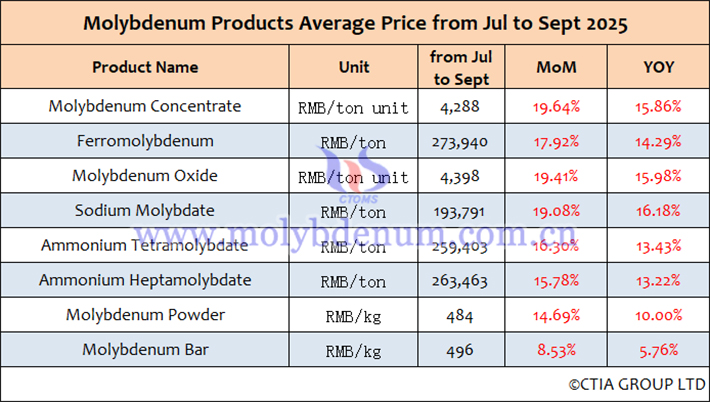Select the Sodium Molybdate product cell
710x402 pixels.
click(x=145, y=210)
